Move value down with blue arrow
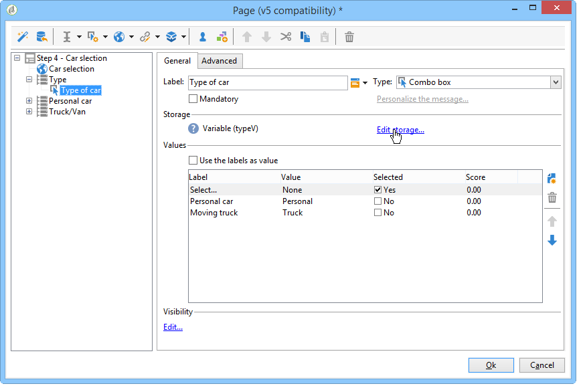587x392 pixels. [552, 240]
